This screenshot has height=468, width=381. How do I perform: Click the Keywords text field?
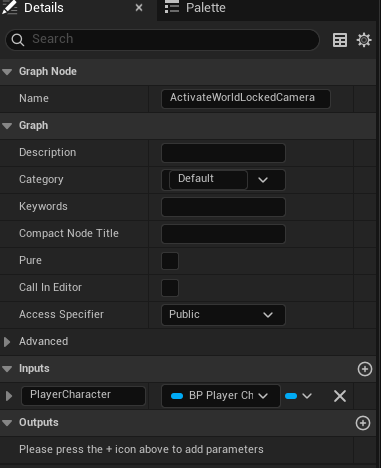pyautogui.click(x=223, y=207)
